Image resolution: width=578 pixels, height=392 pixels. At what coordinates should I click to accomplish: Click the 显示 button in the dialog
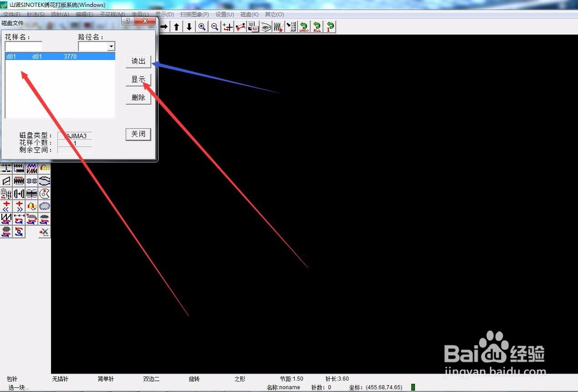coord(138,79)
